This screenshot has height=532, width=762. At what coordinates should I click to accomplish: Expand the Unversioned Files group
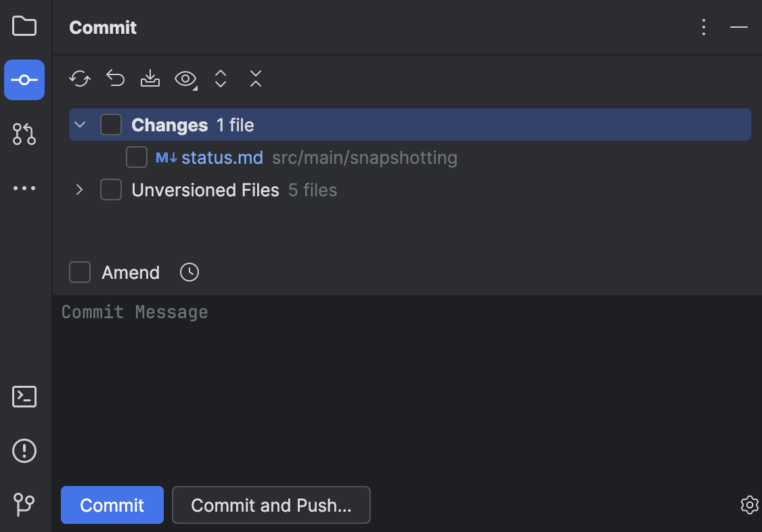(x=79, y=190)
